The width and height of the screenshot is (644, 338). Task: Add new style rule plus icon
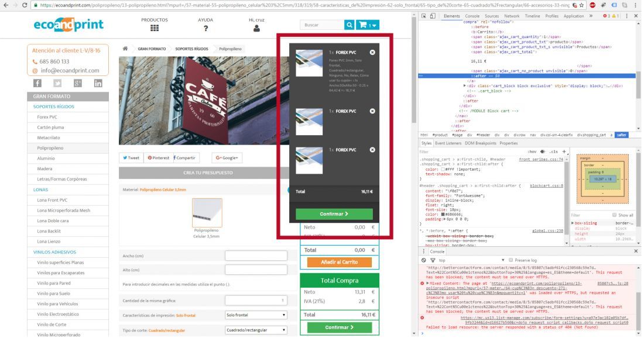pyautogui.click(x=564, y=151)
